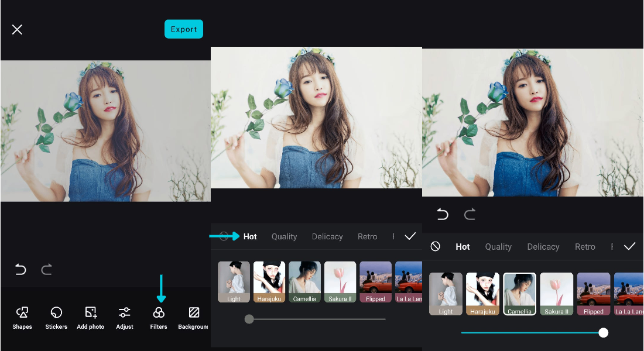Choose Flipped filter in middle screen

coord(375,282)
